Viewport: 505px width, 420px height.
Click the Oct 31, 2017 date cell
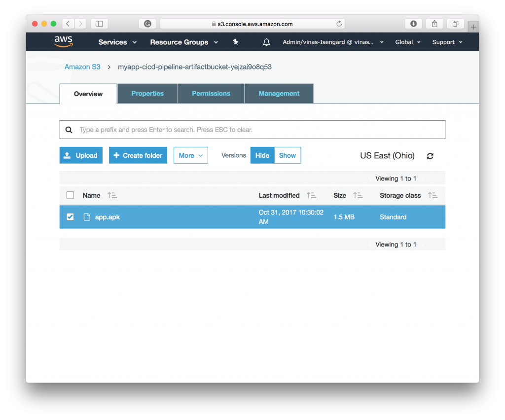click(291, 217)
